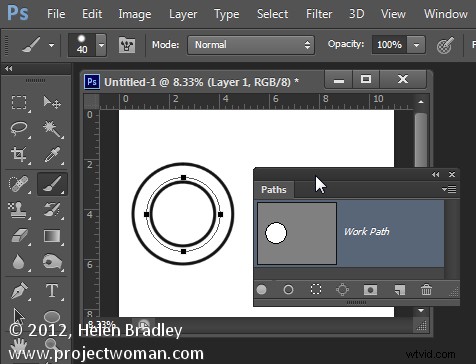Screen dimensions: 476x364
Task: Maximize the Untitled-1 document window
Action: pos(366,79)
